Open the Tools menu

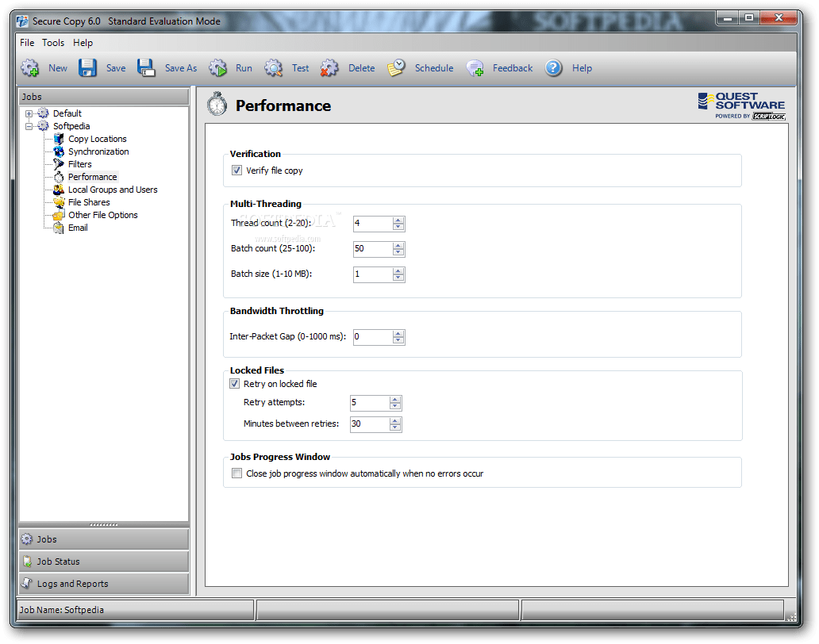pyautogui.click(x=53, y=43)
